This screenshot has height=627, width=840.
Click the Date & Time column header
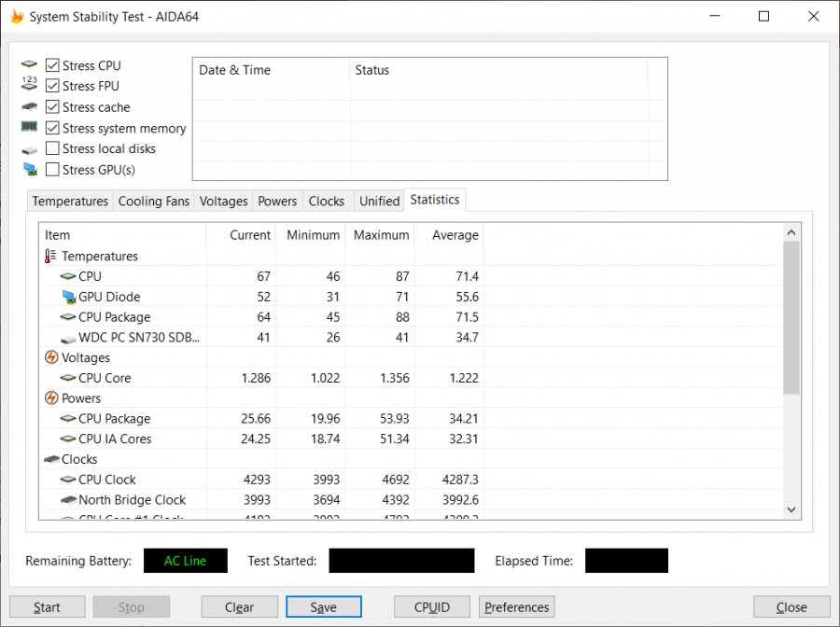point(271,70)
